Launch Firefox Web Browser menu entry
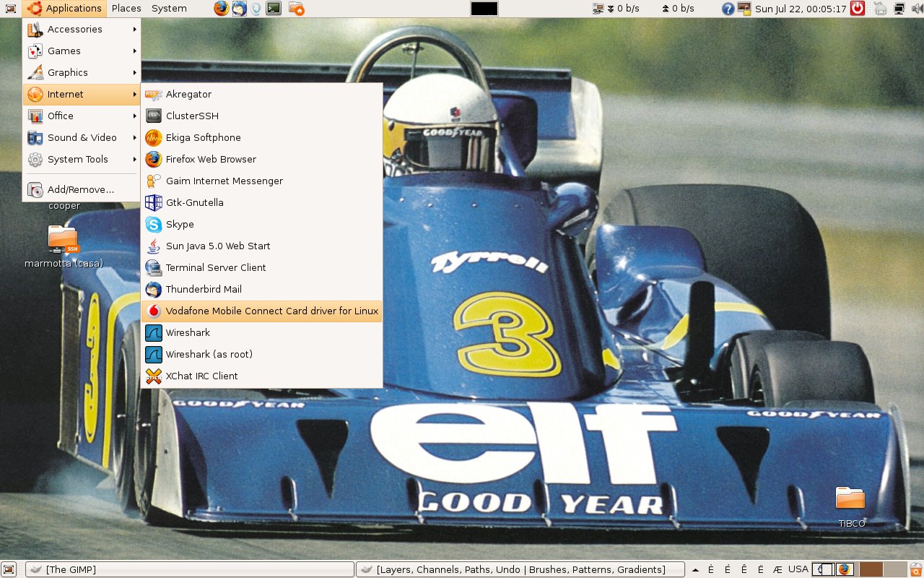This screenshot has width=924, height=578. coord(261,159)
